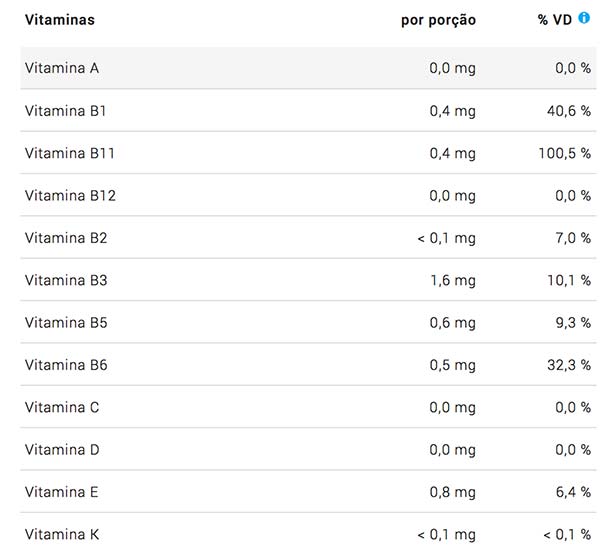Click the Vitamina B12 row
The image size is (600, 547).
point(308,195)
